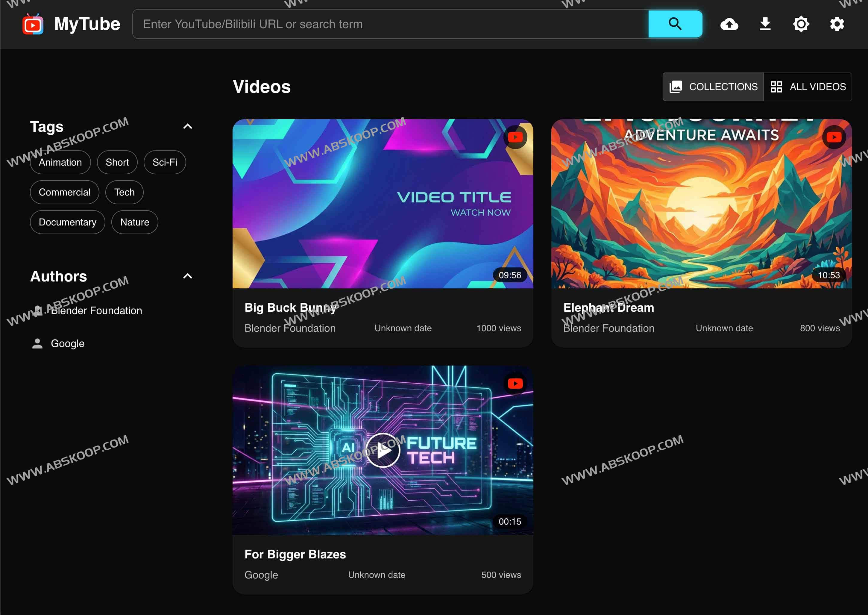Click the search magnifier button
Viewport: 868px width, 615px height.
tap(675, 24)
